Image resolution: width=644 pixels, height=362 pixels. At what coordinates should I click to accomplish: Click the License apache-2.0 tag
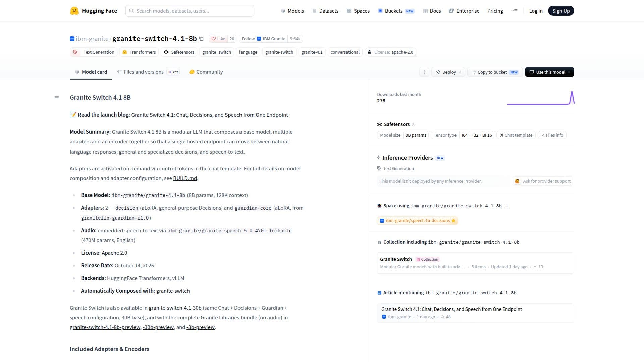(391, 52)
